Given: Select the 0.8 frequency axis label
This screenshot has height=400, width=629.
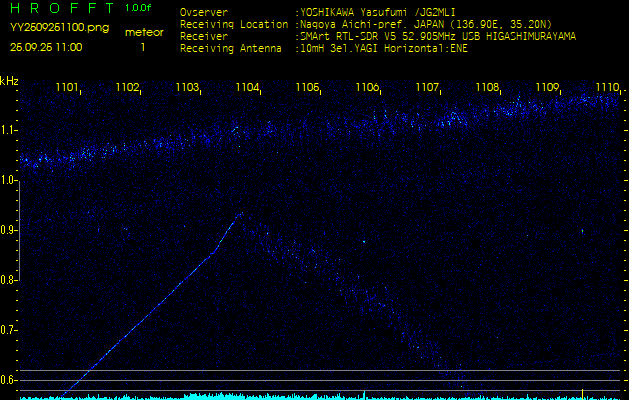Looking at the screenshot, I should click(x=9, y=280).
